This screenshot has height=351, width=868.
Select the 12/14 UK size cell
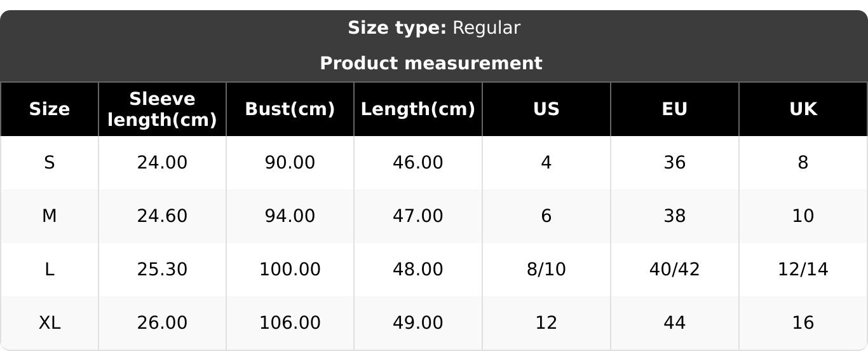[x=803, y=270]
